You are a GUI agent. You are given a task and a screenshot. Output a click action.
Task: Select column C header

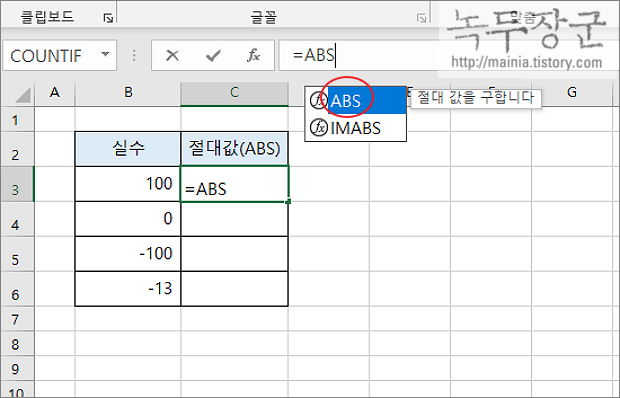tap(234, 94)
